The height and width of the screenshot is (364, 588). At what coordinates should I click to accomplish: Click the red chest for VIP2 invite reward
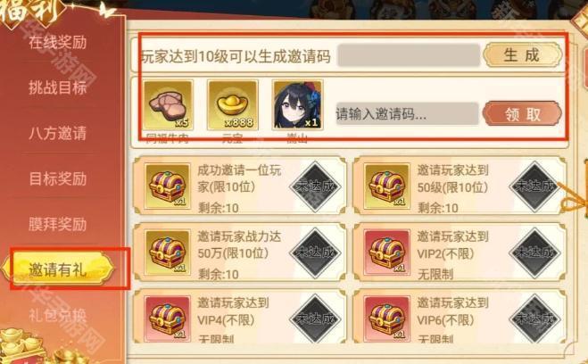386,252
